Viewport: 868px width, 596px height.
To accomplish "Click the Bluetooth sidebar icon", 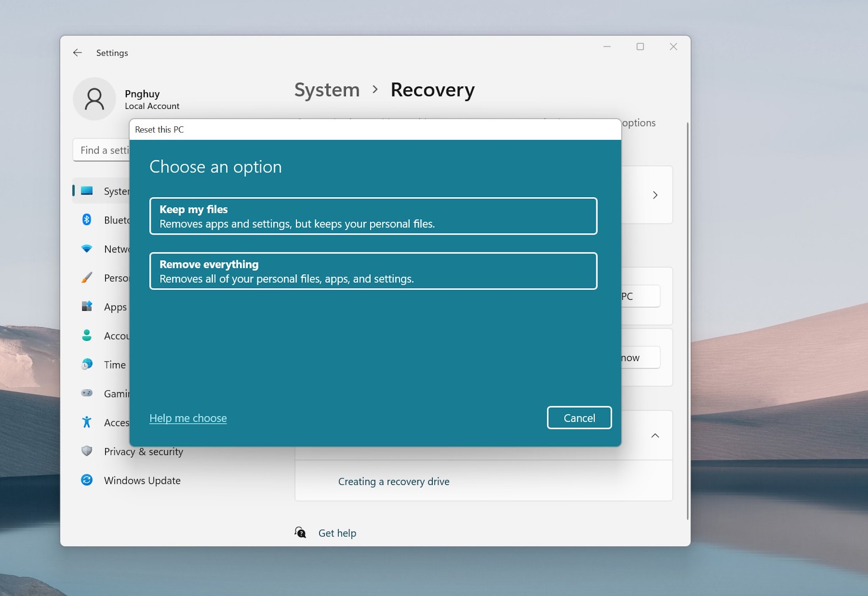I will [86, 220].
